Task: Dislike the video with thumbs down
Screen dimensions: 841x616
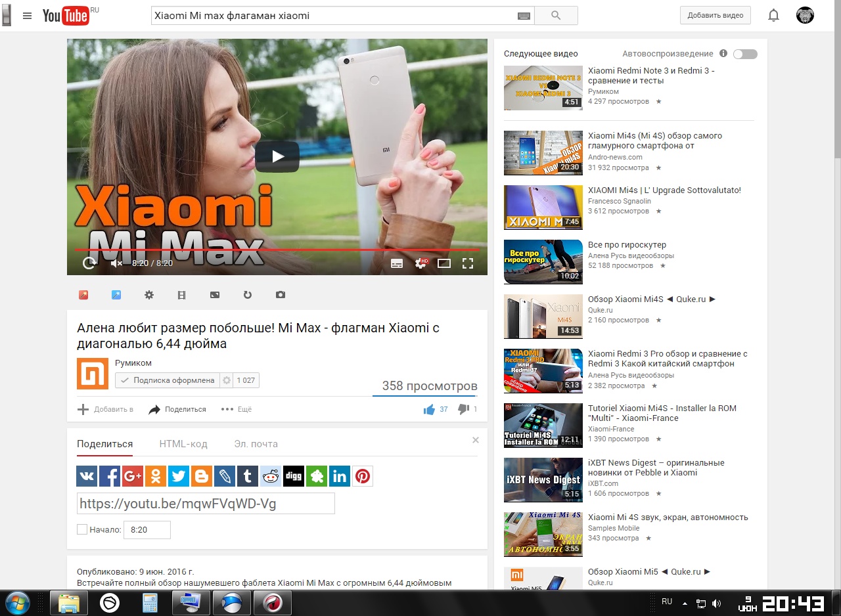Action: 463,410
